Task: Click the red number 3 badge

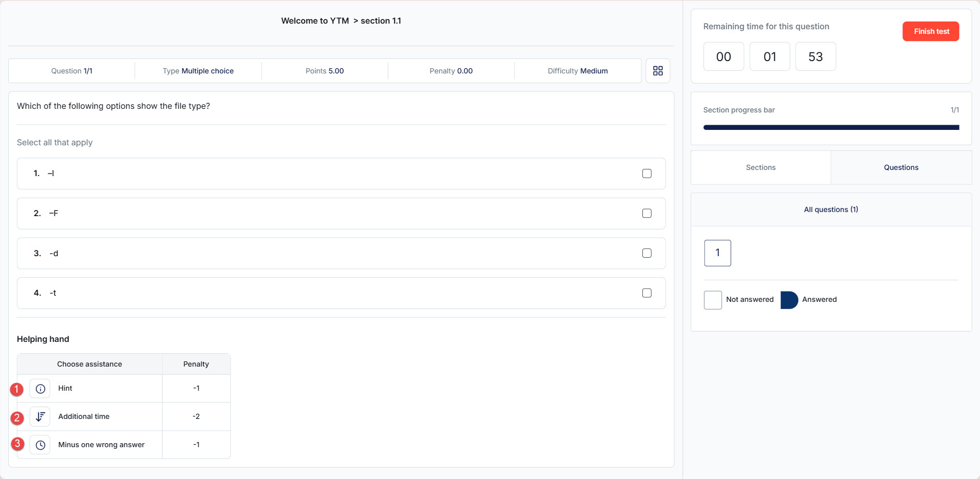Action: coord(17,443)
